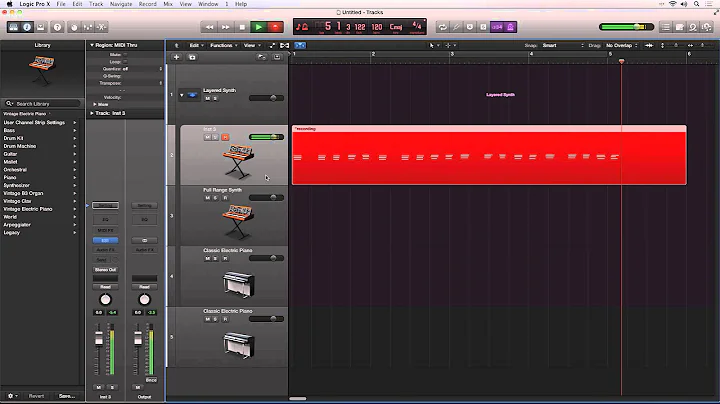Open the pointer tool selector dropdown
The image size is (720, 404).
pos(433,45)
